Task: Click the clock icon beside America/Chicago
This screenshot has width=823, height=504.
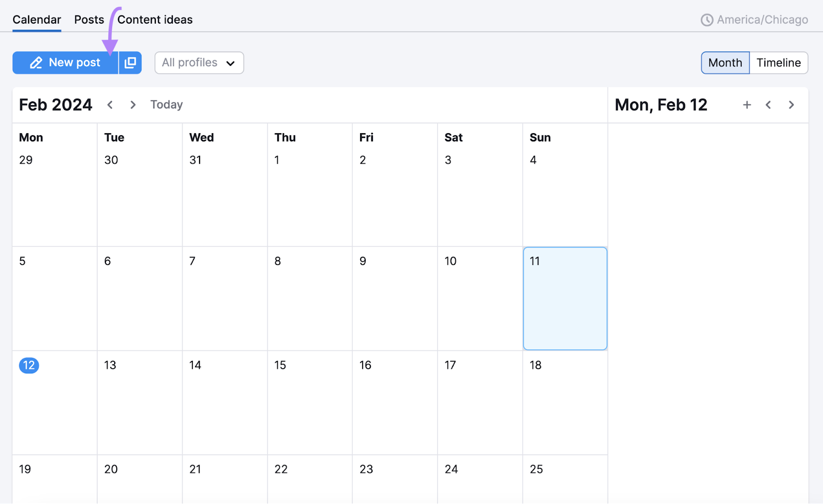Action: click(x=708, y=20)
